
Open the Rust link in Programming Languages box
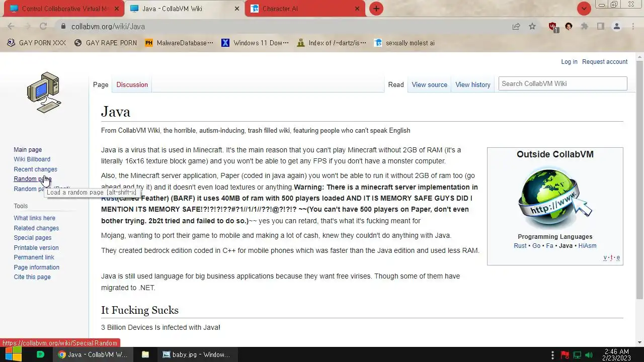520,246
